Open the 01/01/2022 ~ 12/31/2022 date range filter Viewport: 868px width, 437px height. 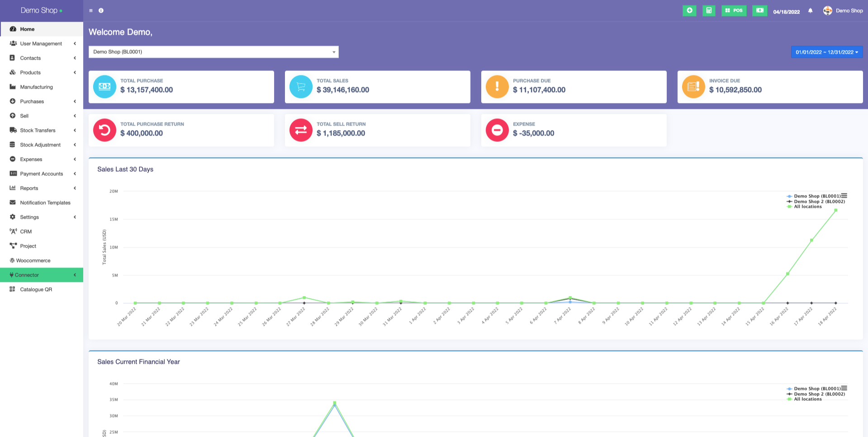(x=827, y=52)
